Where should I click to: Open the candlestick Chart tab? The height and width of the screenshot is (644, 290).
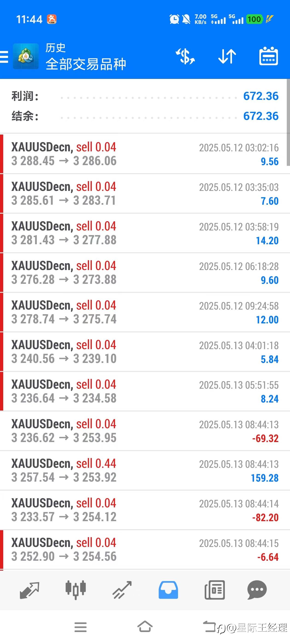point(75,590)
